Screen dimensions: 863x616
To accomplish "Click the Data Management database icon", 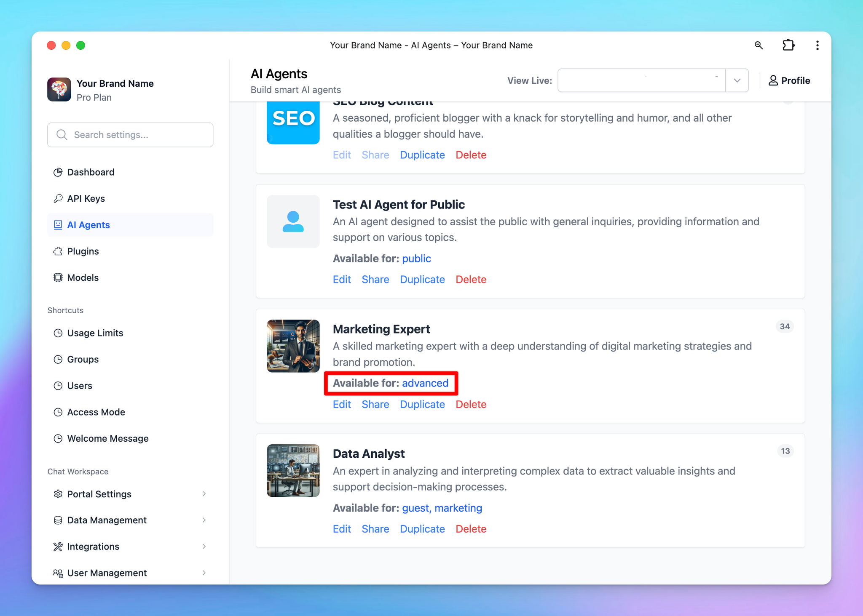I will [58, 520].
